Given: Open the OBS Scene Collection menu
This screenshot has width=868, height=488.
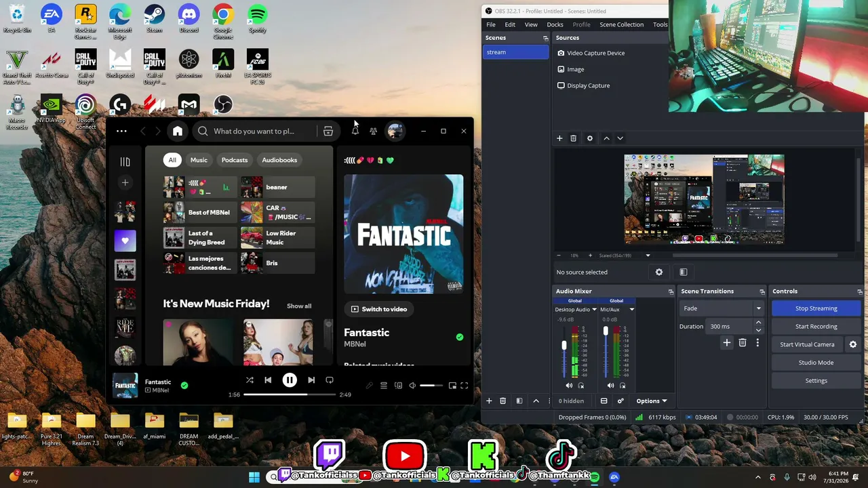Looking at the screenshot, I should 621,24.
